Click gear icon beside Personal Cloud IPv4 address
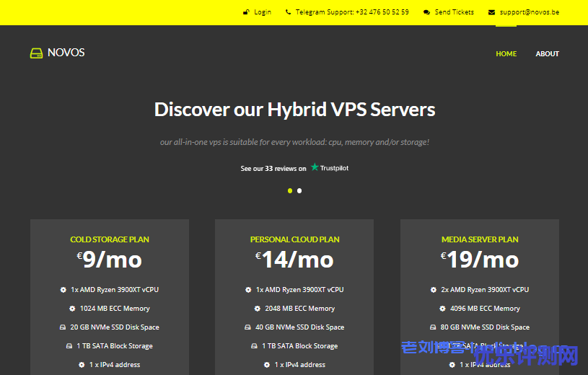588x375 pixels. click(267, 364)
